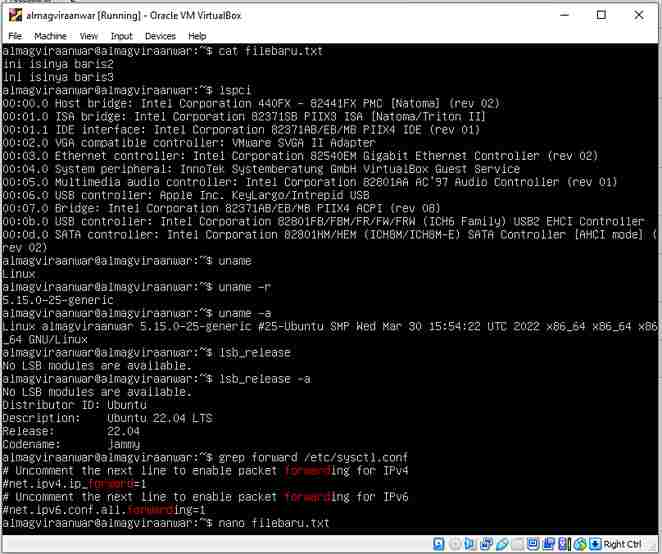662x554 pixels.
Task: Maximize the VirtualBox window
Action: [601, 15]
